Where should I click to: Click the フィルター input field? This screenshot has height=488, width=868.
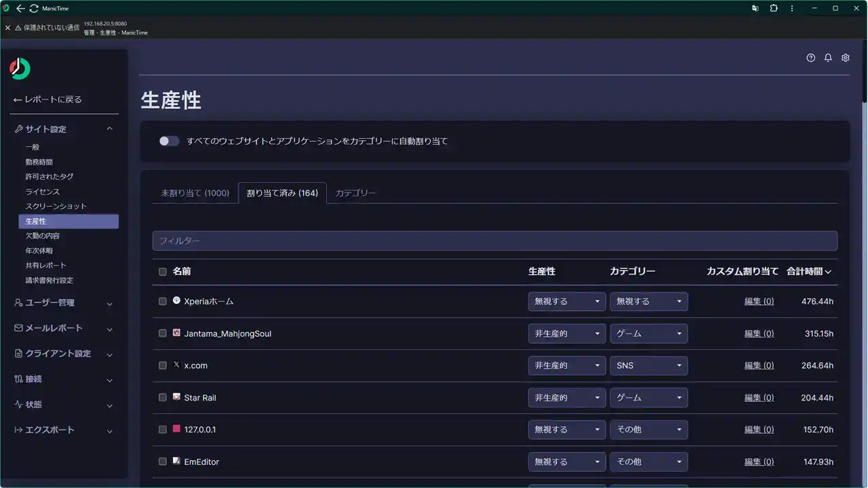[x=494, y=241]
